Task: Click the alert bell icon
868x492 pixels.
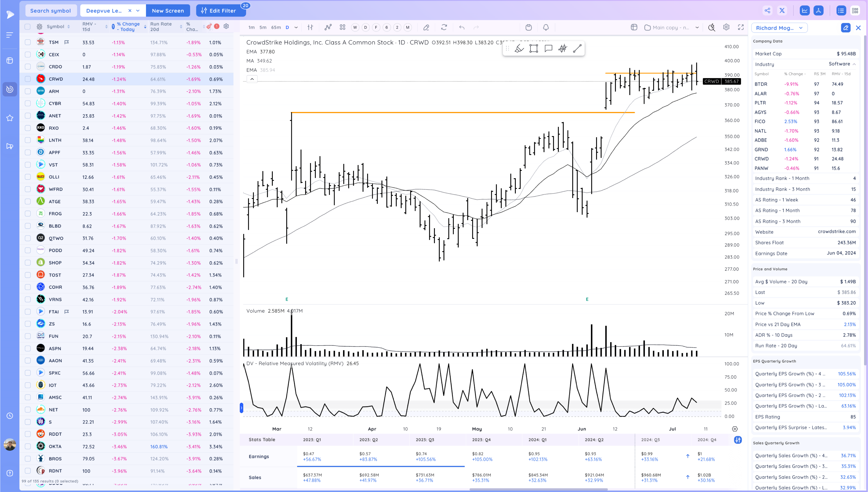Action: coord(546,27)
